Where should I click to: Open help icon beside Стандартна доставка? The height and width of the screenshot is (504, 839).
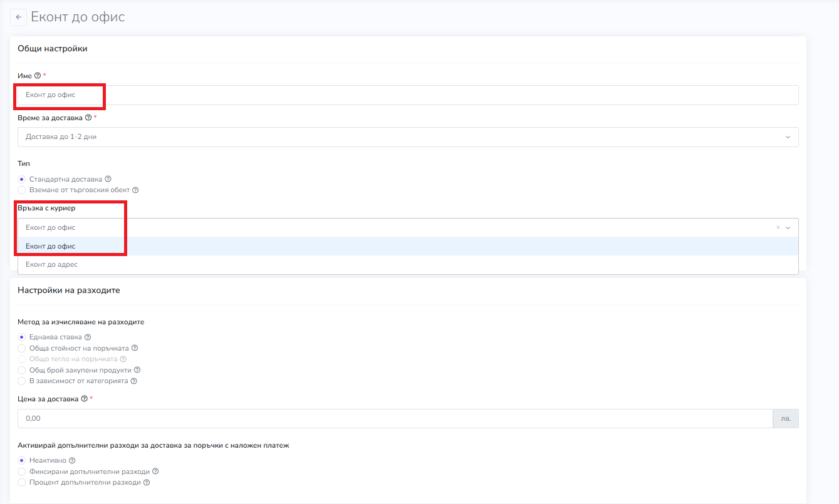point(108,179)
